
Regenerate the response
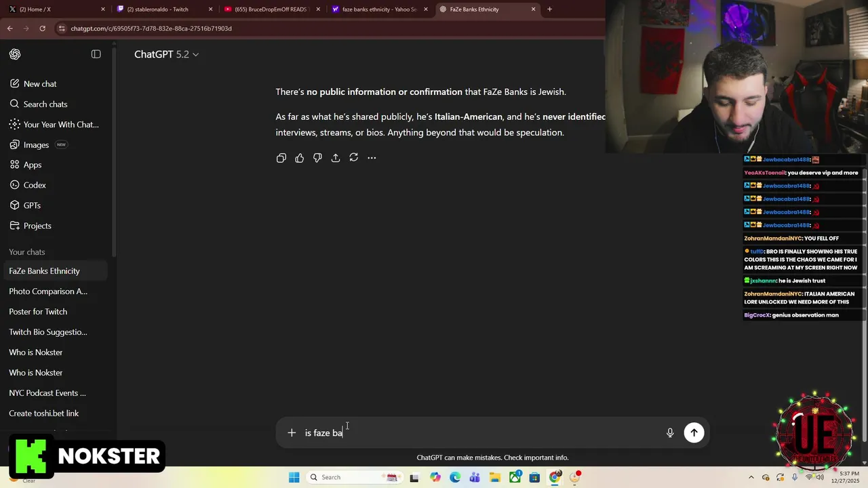[x=353, y=158]
